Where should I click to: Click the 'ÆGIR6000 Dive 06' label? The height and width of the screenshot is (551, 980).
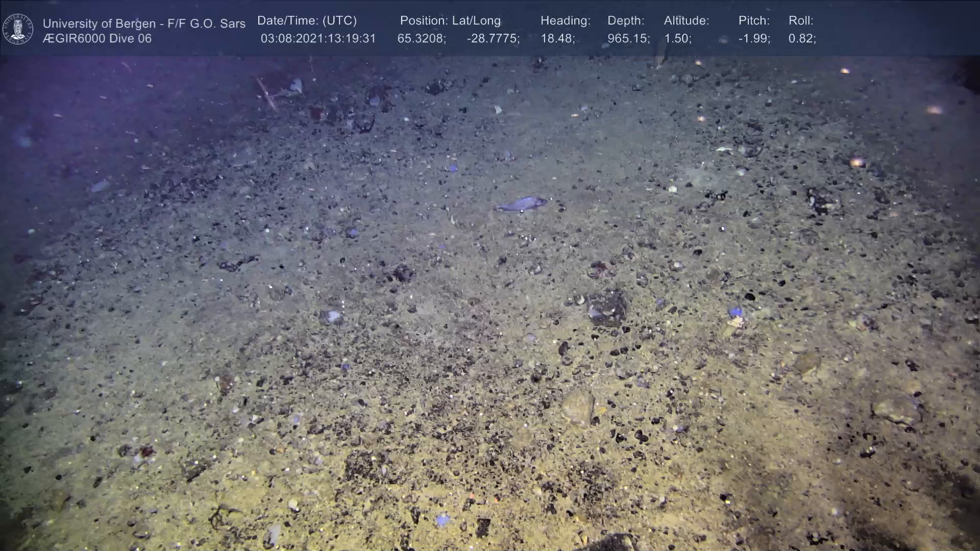pyautogui.click(x=97, y=39)
